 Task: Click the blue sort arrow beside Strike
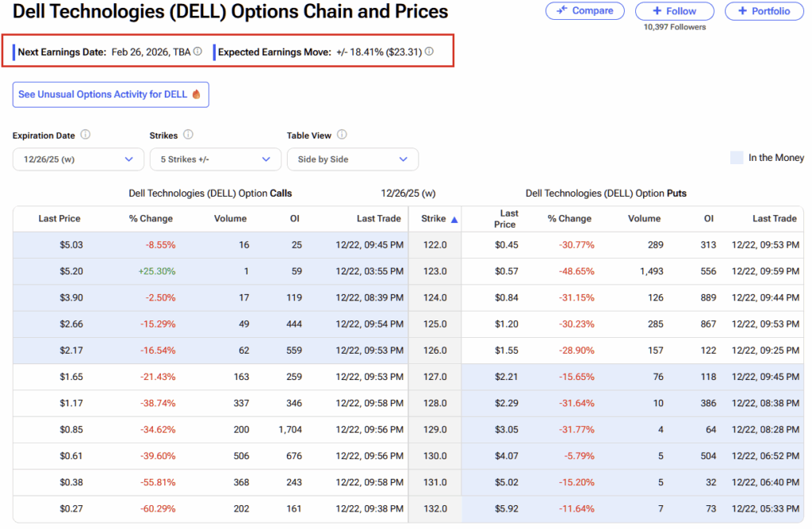(454, 220)
